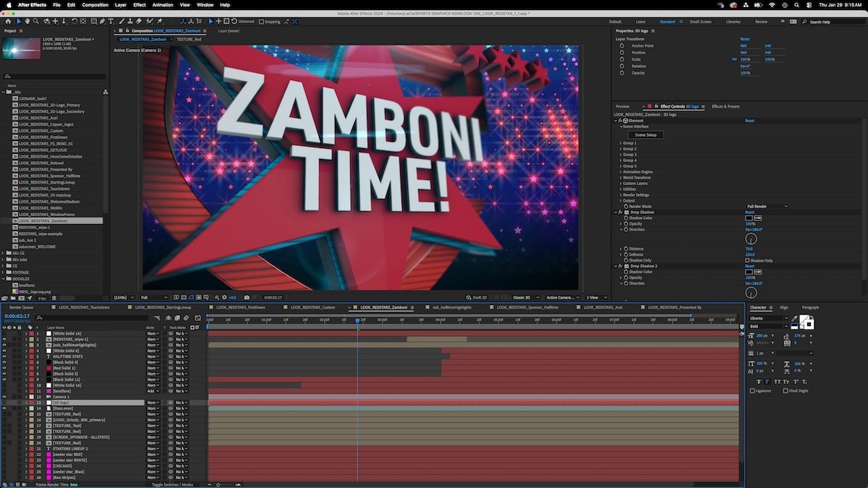Switch to LOOK_REDSTARS_Touchdown timeline tab
The height and width of the screenshot is (488, 868).
[x=91, y=307]
